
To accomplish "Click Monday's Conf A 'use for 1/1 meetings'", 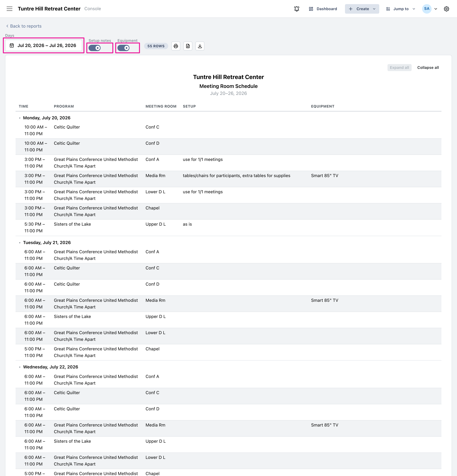I will (203, 159).
